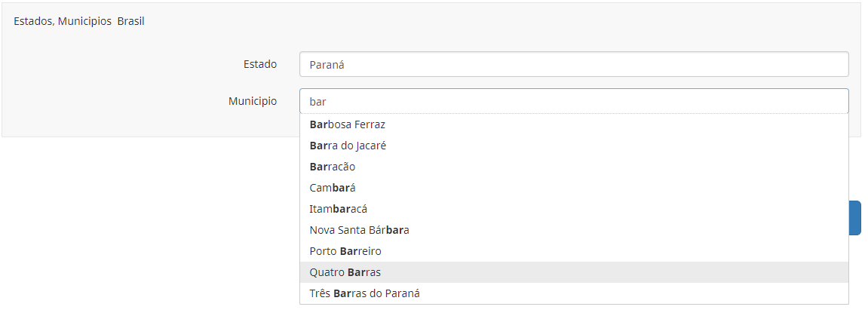Click blank white area left of suggestions
Viewport: 868px width, 316px height.
pyautogui.click(x=151, y=226)
